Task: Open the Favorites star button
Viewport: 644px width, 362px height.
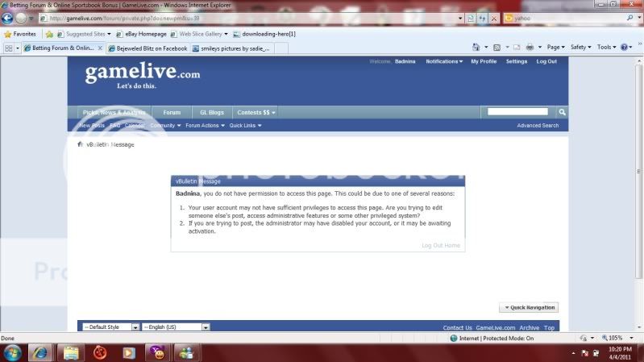Action: 19,34
